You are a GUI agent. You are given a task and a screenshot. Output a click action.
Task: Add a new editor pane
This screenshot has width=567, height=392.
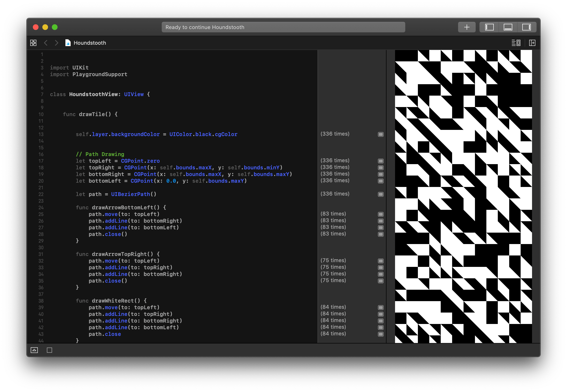532,43
